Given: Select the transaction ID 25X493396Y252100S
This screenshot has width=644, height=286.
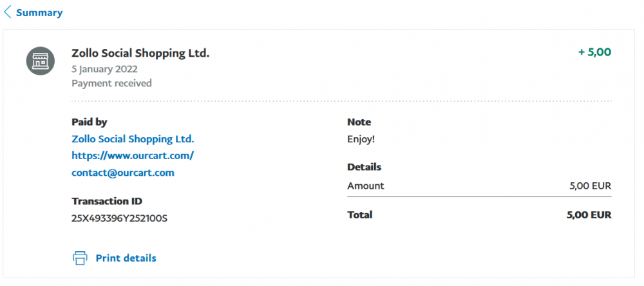Looking at the screenshot, I should click(120, 218).
